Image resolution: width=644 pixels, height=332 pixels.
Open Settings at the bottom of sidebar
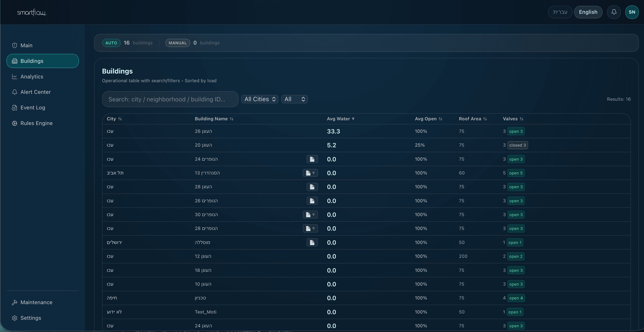pos(31,318)
